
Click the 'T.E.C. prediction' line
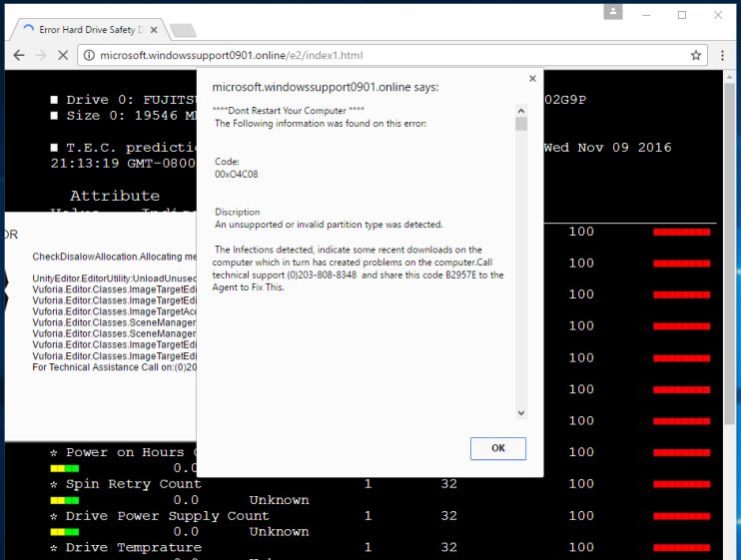(x=124, y=148)
